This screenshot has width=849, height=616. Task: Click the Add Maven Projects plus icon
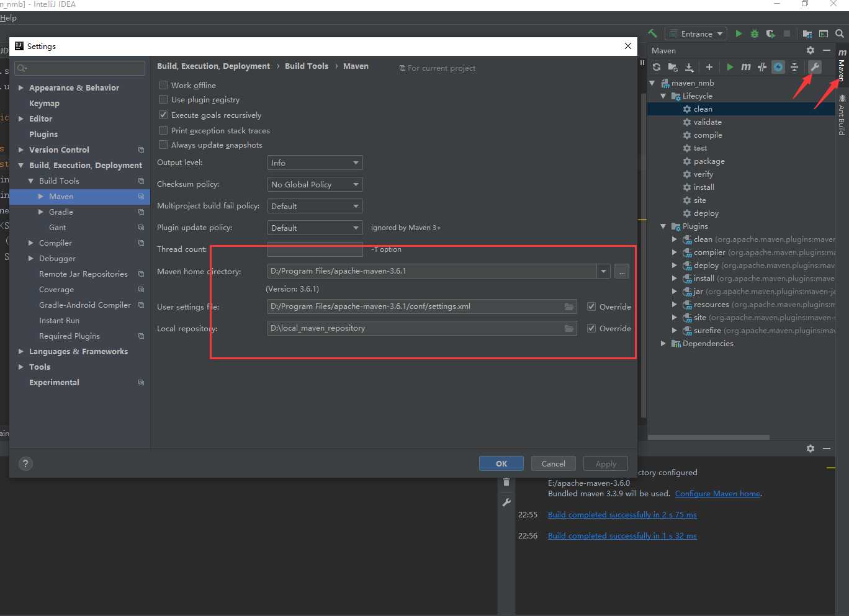click(x=709, y=67)
